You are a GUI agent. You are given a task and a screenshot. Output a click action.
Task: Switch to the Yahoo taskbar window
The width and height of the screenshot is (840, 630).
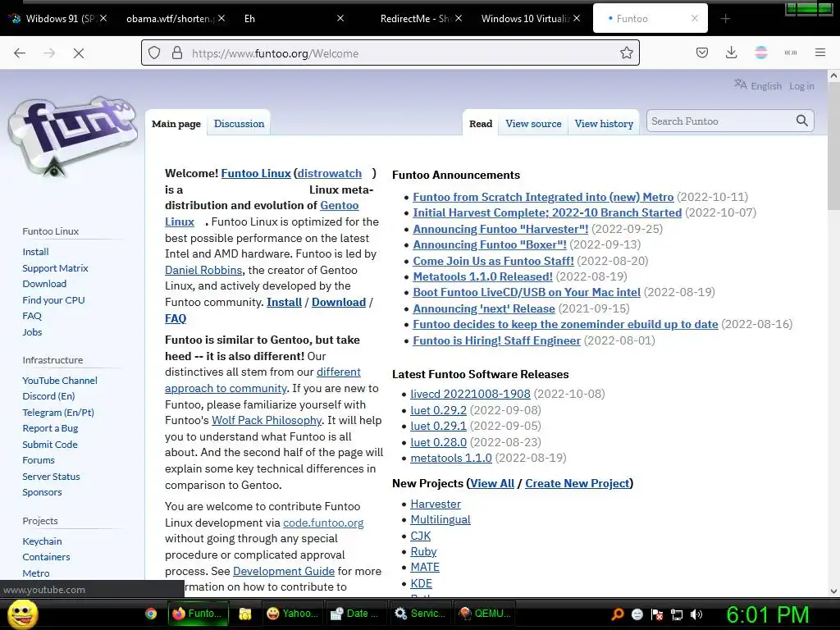pos(293,614)
